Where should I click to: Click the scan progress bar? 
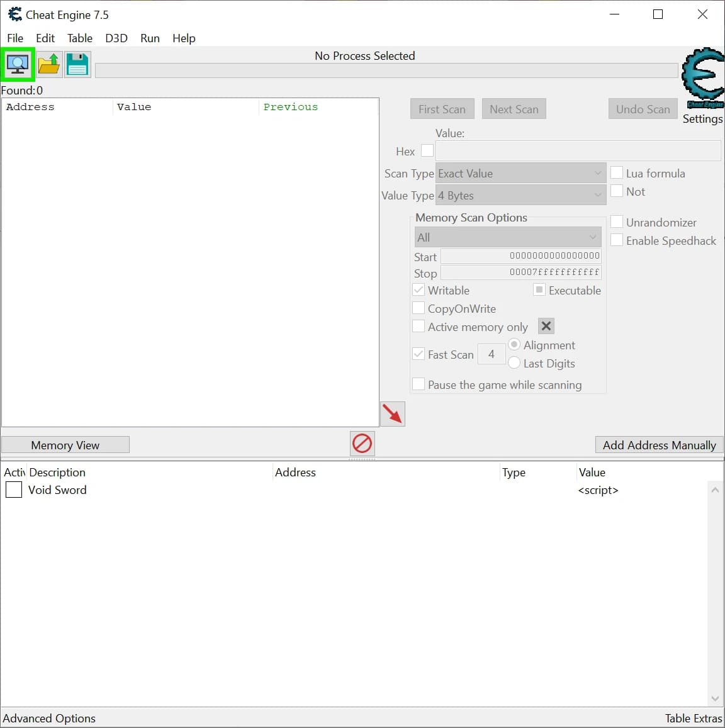[386, 70]
